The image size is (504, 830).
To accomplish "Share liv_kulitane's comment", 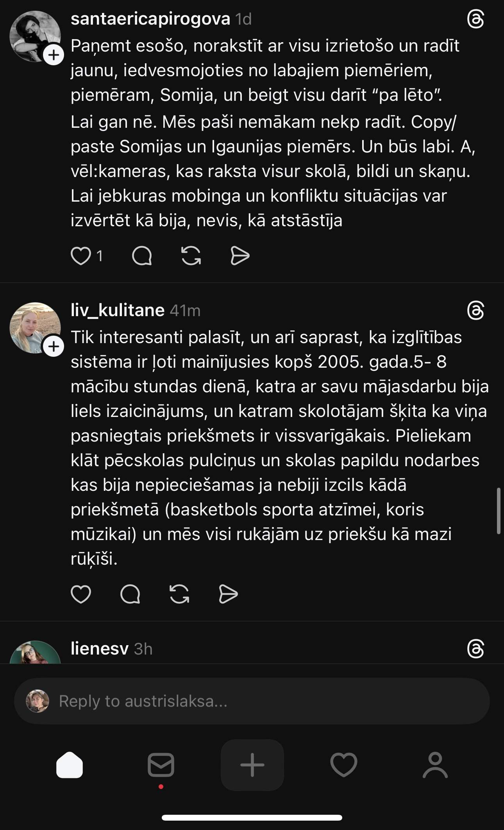I will (x=228, y=594).
